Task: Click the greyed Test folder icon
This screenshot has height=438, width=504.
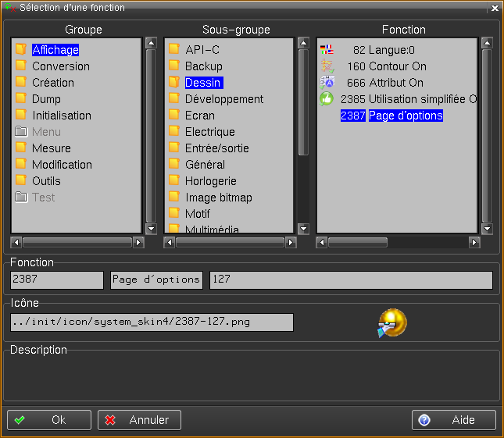Action: coord(21,197)
